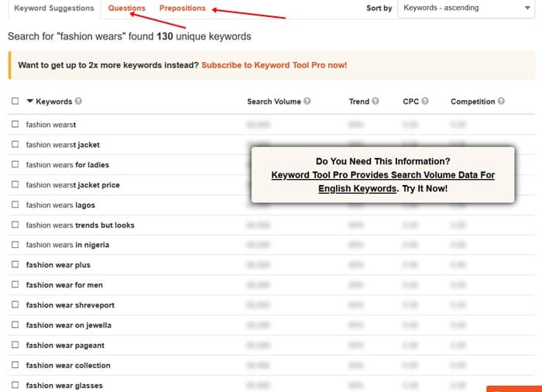Click the Competition column help icon

point(502,101)
